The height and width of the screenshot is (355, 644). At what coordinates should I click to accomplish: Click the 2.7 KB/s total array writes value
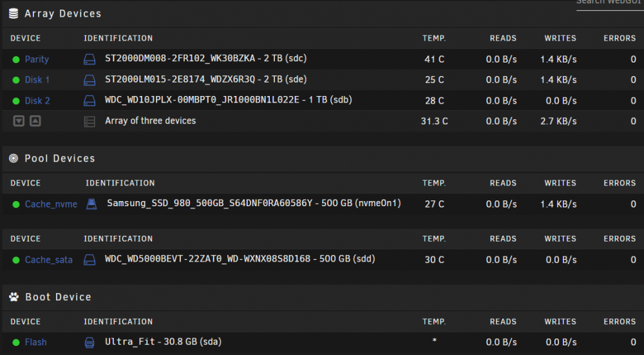tap(558, 121)
